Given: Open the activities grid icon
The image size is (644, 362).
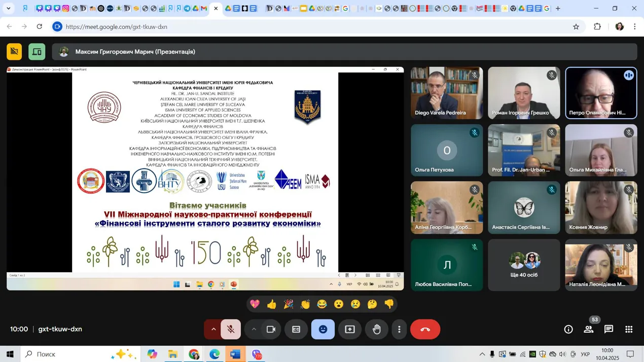Looking at the screenshot, I should pyautogui.click(x=629, y=330).
